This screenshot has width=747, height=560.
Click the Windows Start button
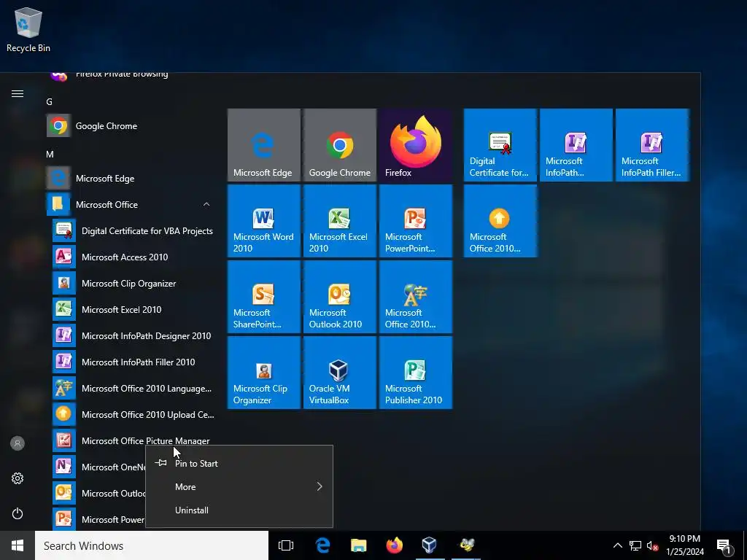[x=18, y=545]
